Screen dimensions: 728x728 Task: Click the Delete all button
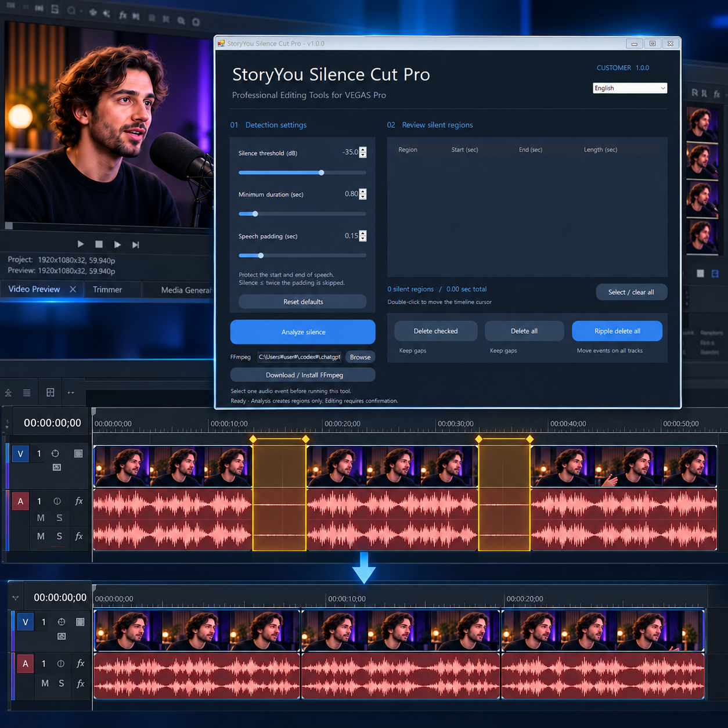[x=524, y=331]
